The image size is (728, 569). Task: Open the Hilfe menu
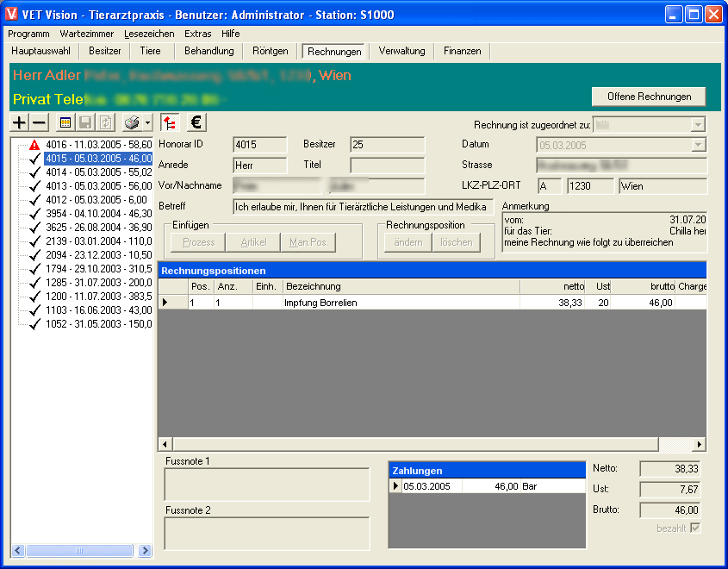point(230,34)
